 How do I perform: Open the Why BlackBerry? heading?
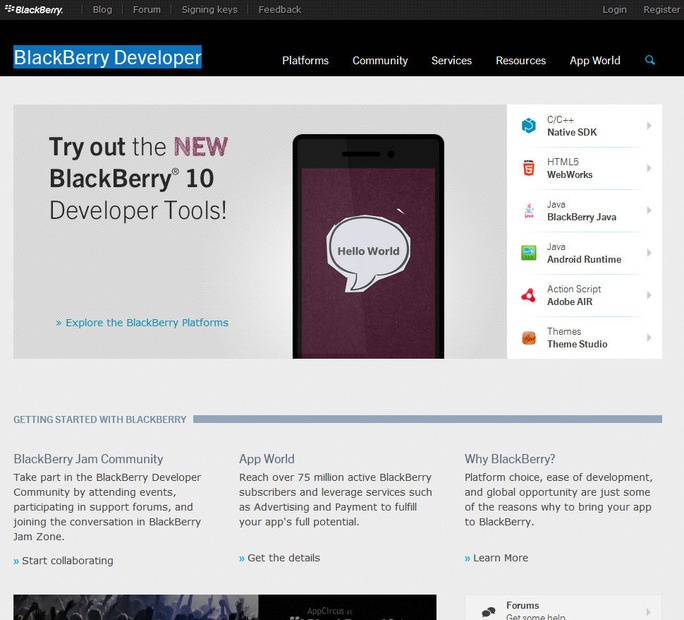click(510, 459)
